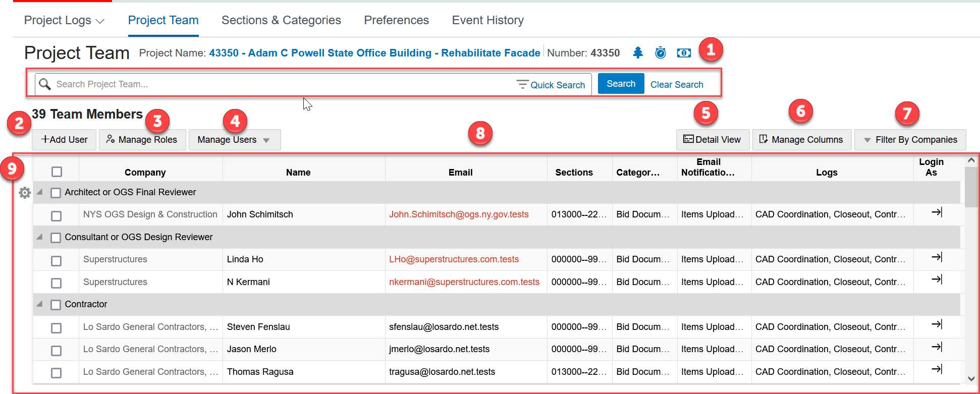Switch to the Project Team tab
Screen dimensions: 980x394
(163, 20)
